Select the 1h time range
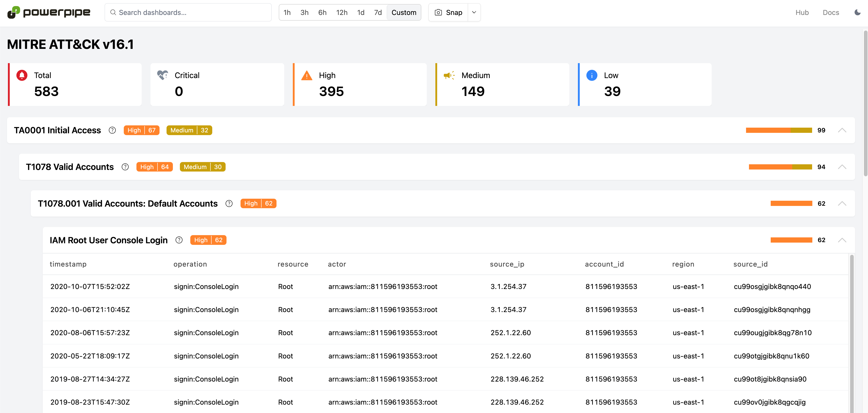This screenshot has width=868, height=413. (287, 12)
